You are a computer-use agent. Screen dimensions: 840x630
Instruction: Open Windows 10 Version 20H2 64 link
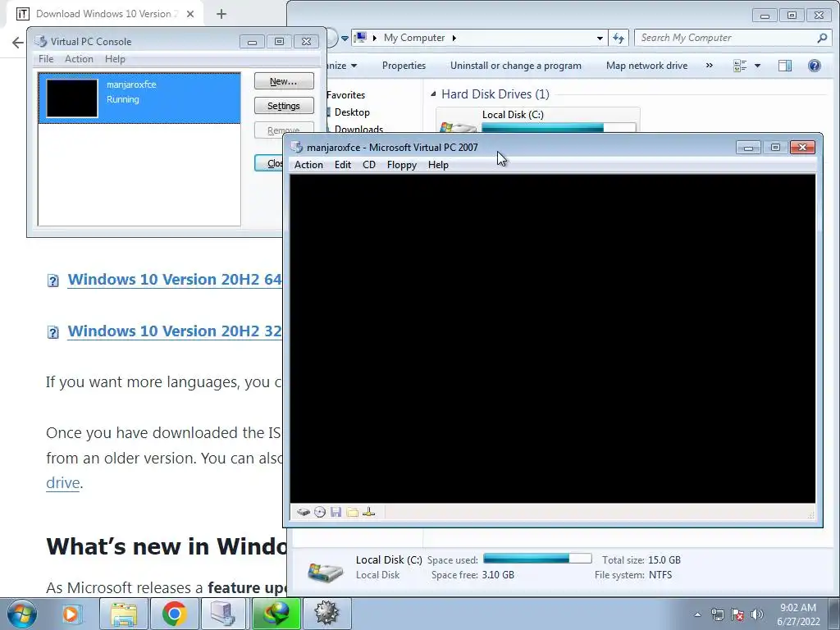174,280
